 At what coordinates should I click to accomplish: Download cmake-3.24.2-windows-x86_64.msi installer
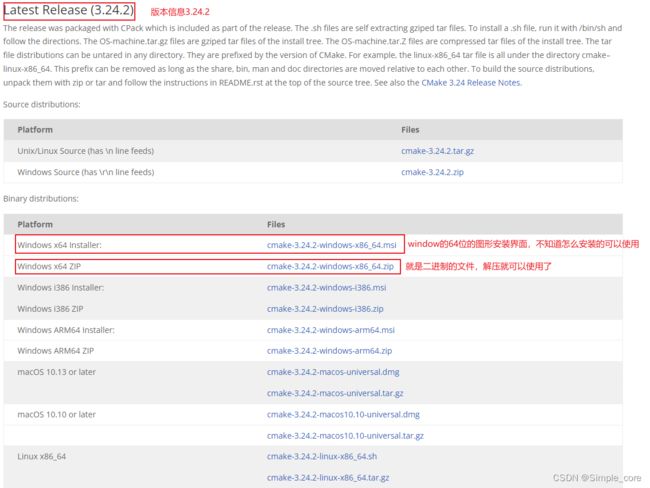[332, 245]
